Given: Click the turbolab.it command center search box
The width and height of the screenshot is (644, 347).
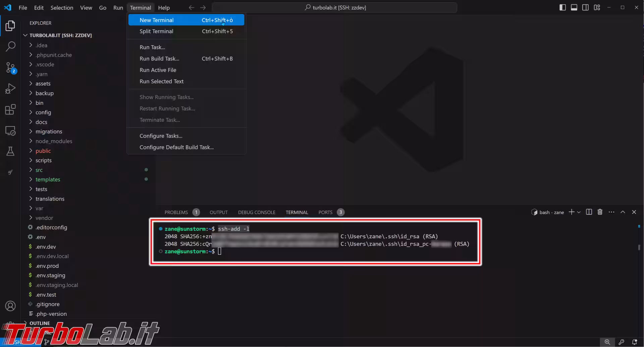Looking at the screenshot, I should tap(334, 7).
